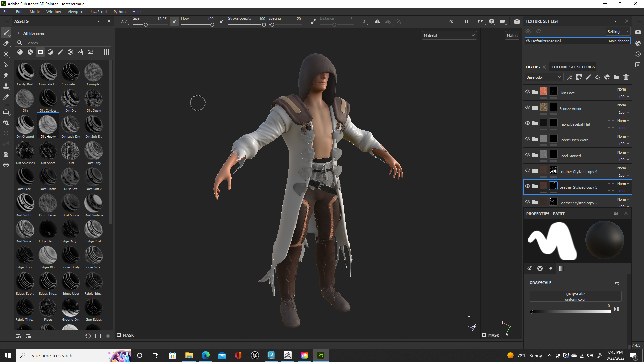Toggle DefaultMaterial texture set visibility
The width and height of the screenshot is (644, 362).
528,41
